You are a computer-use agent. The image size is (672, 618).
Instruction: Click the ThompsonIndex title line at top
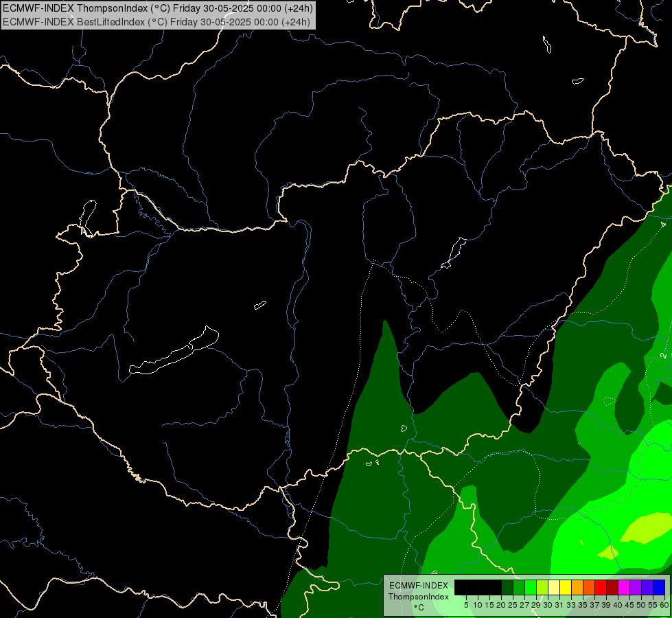click(158, 8)
